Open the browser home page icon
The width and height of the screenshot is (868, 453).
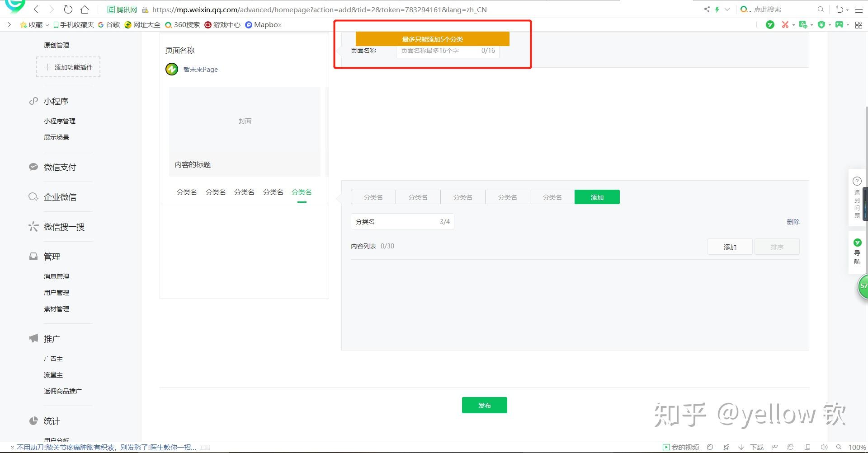[x=85, y=9]
